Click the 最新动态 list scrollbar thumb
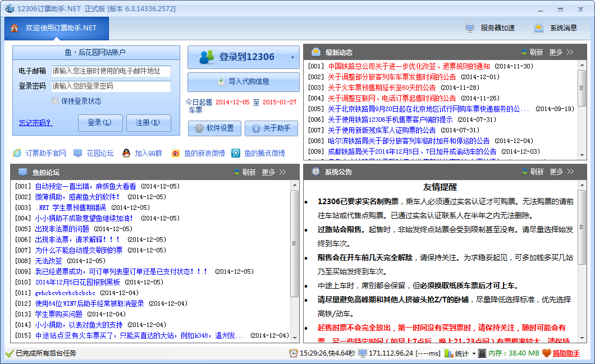The image size is (595, 364). coord(582,88)
